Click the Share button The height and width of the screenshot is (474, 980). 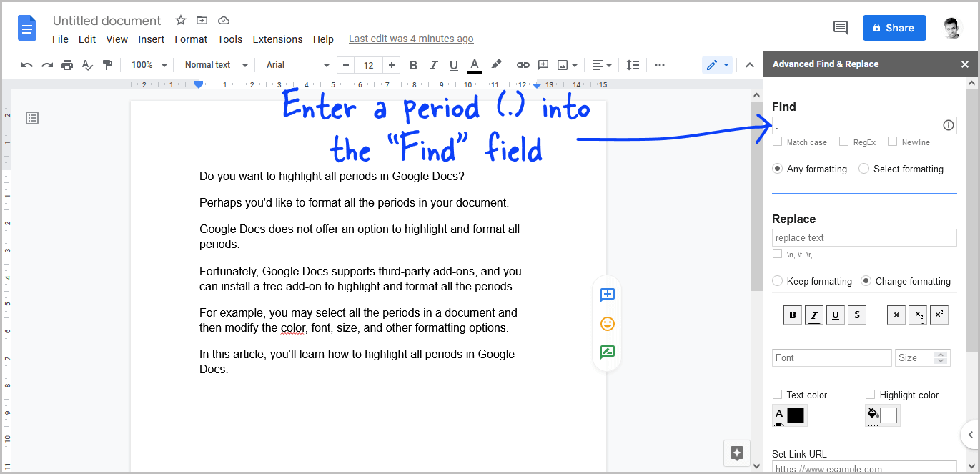[x=894, y=27]
